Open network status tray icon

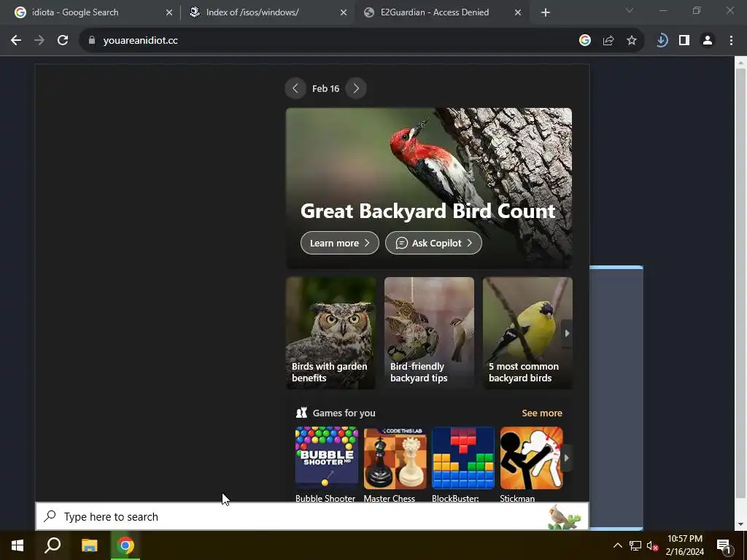coord(635,545)
